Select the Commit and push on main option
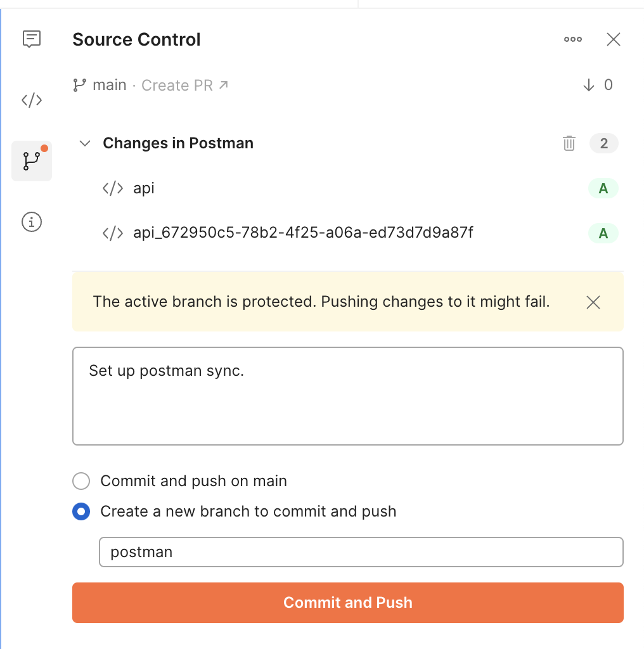The height and width of the screenshot is (649, 644). tap(81, 481)
